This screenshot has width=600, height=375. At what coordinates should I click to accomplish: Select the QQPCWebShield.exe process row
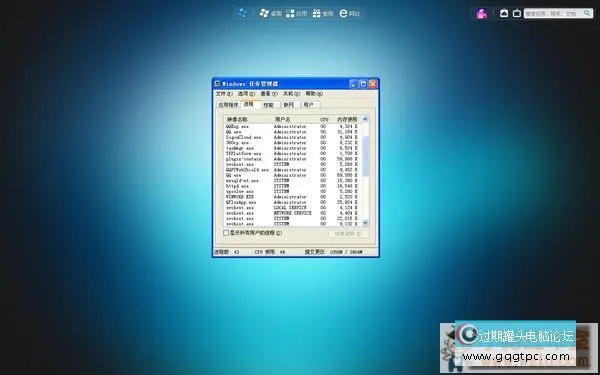coord(292,170)
